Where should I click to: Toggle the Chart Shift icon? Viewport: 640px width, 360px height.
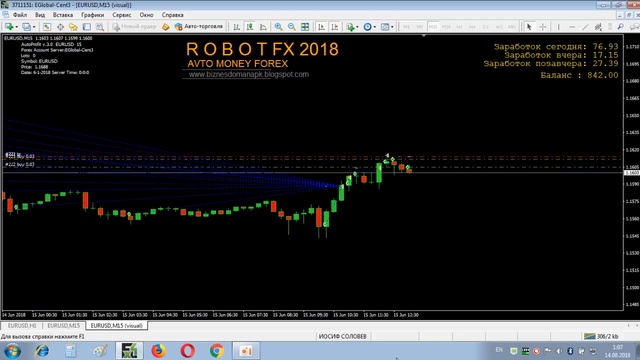coord(335,27)
